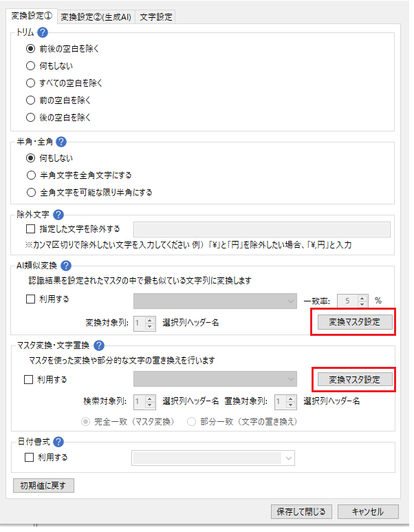Choose 全角文字を可能な限り半角にする option
414x532 pixels.
pos(89,193)
